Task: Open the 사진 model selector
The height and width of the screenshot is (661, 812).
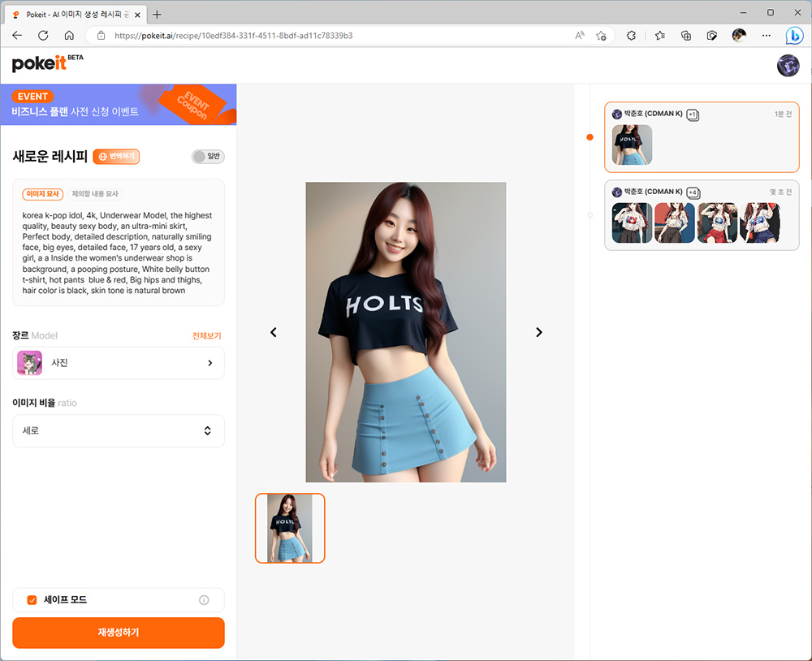Action: click(118, 363)
